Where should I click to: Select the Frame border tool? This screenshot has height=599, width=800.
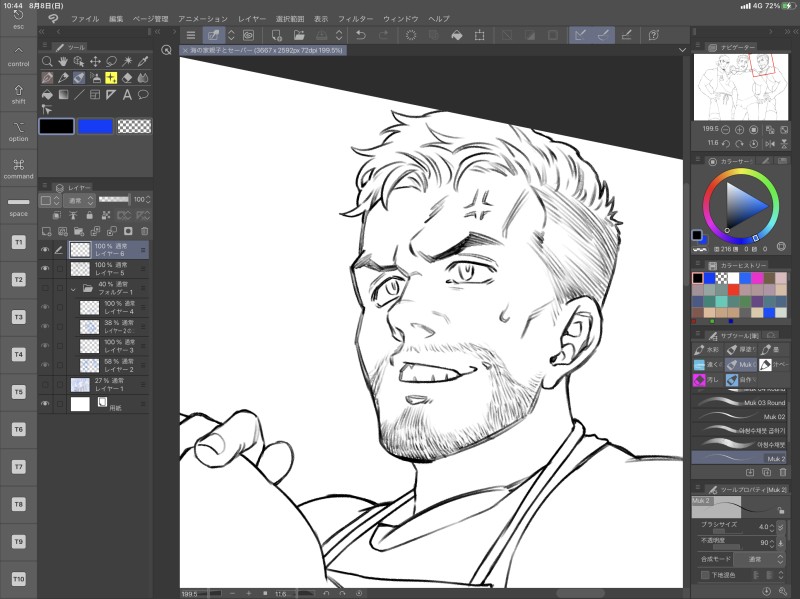95,94
